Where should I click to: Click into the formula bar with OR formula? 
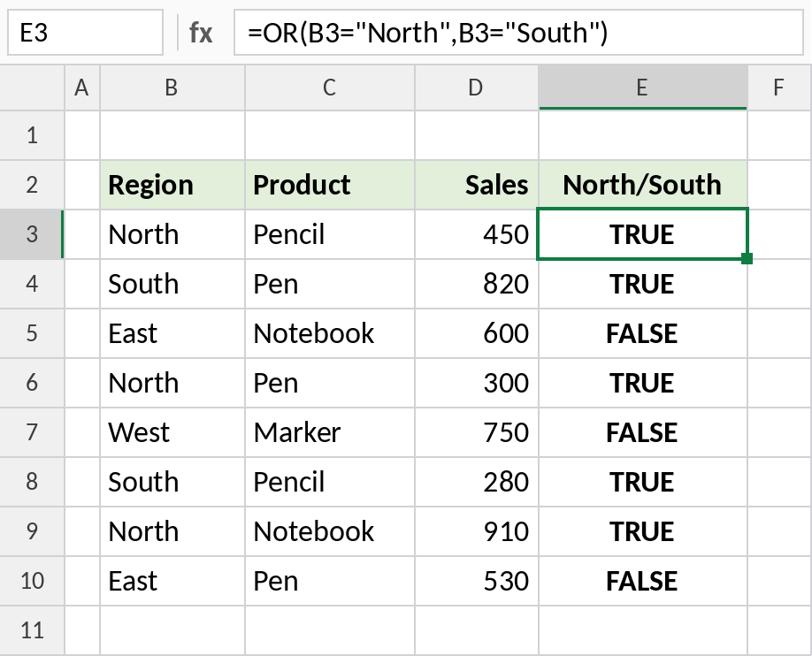click(x=518, y=33)
